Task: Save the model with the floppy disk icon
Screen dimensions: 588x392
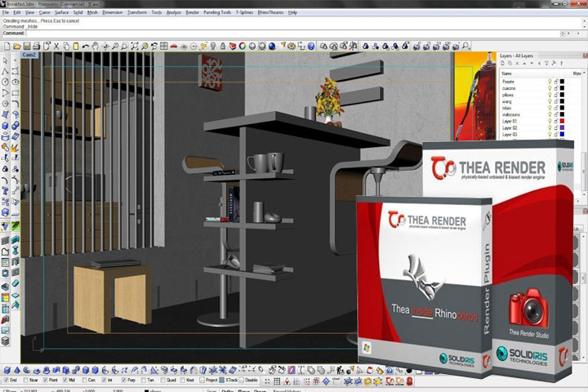Action: click(x=27, y=46)
